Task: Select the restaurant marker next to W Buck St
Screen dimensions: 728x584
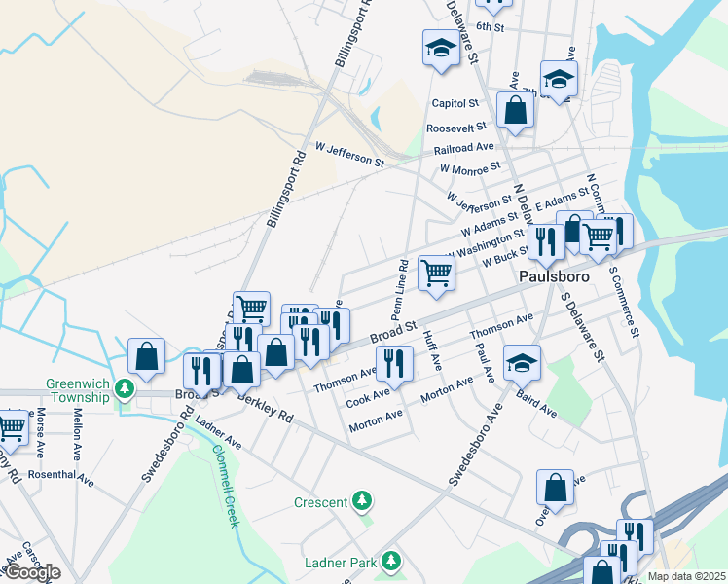Action: 546,243
